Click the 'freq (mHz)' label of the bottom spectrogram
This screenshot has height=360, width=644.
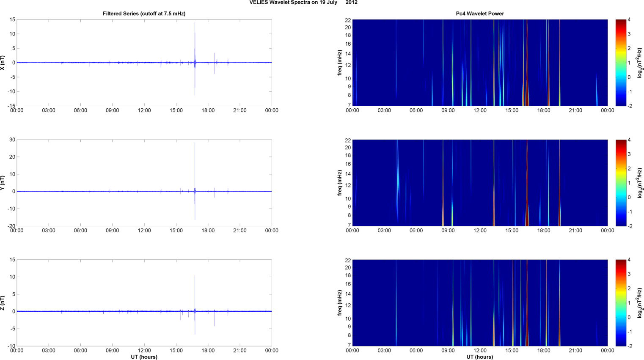point(339,303)
